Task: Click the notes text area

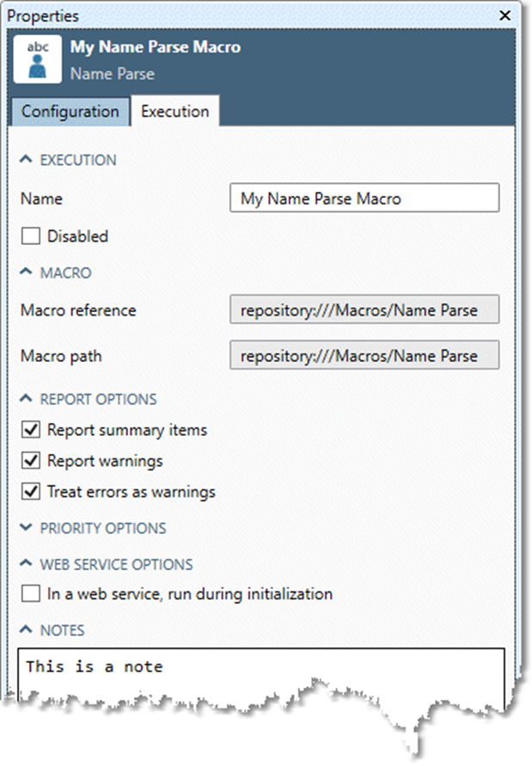Action: click(x=258, y=666)
